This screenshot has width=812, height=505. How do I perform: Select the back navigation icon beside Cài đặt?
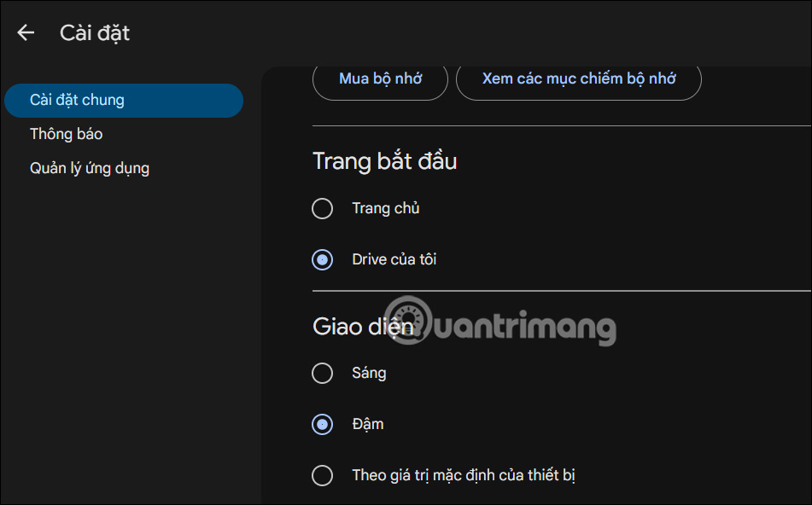pos(26,32)
